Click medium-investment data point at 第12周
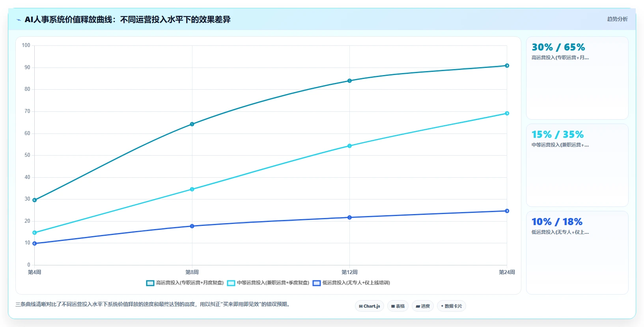Image resolution: width=644 pixels, height=327 pixels. (349, 146)
